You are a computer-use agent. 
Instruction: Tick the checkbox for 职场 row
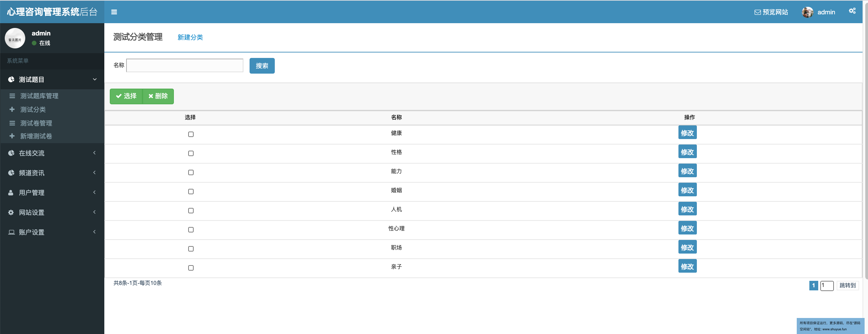click(191, 249)
